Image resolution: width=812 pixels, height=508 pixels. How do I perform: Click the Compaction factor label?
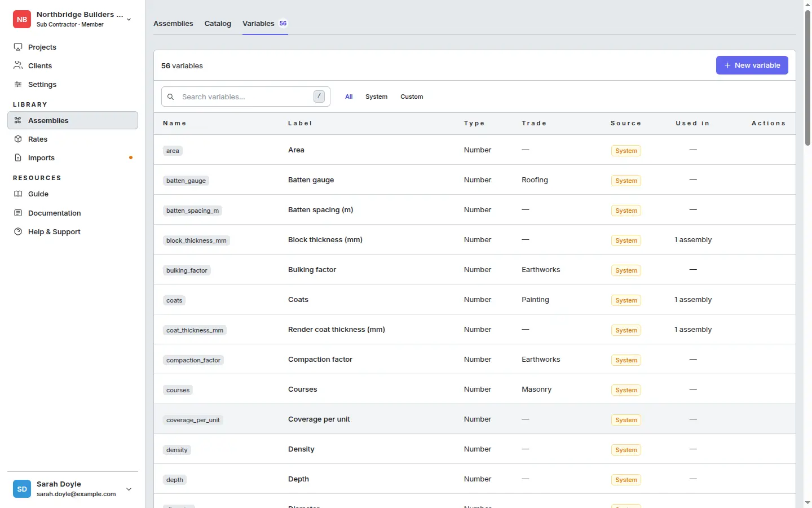click(320, 359)
